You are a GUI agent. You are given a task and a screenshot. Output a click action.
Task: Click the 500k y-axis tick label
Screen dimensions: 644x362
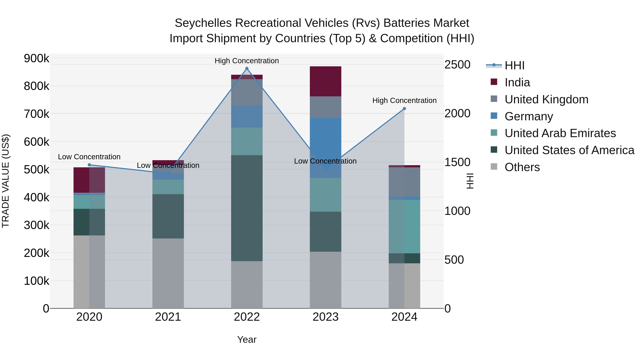(x=36, y=170)
